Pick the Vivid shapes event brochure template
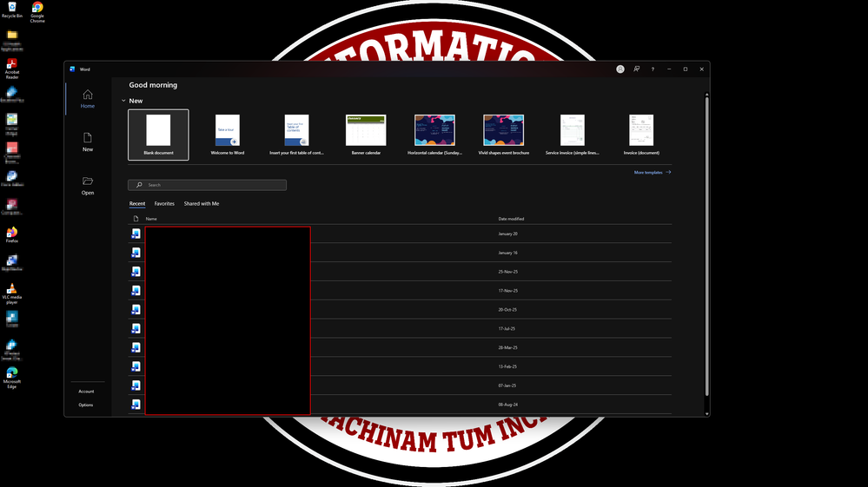 tap(504, 135)
